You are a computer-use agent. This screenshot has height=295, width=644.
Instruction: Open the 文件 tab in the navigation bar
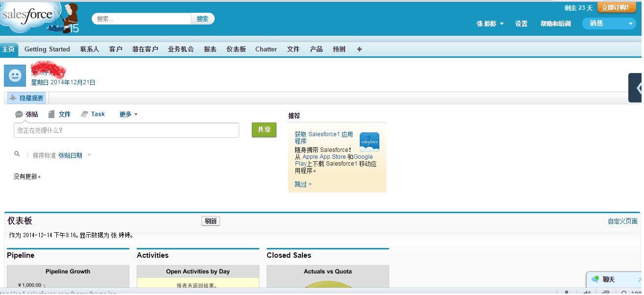pos(294,49)
